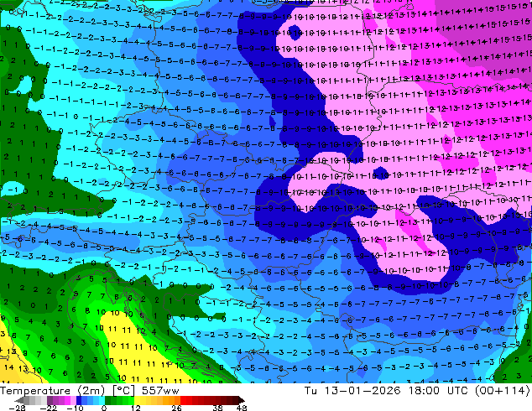Click the 'Tu 13-01-2026' date text
This screenshot has width=532, height=411.
click(x=352, y=391)
